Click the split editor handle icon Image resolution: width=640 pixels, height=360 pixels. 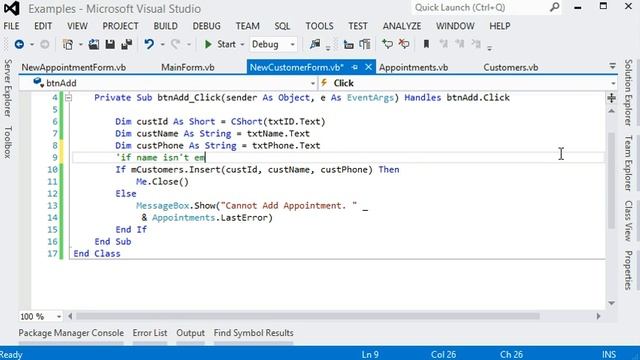[611, 98]
